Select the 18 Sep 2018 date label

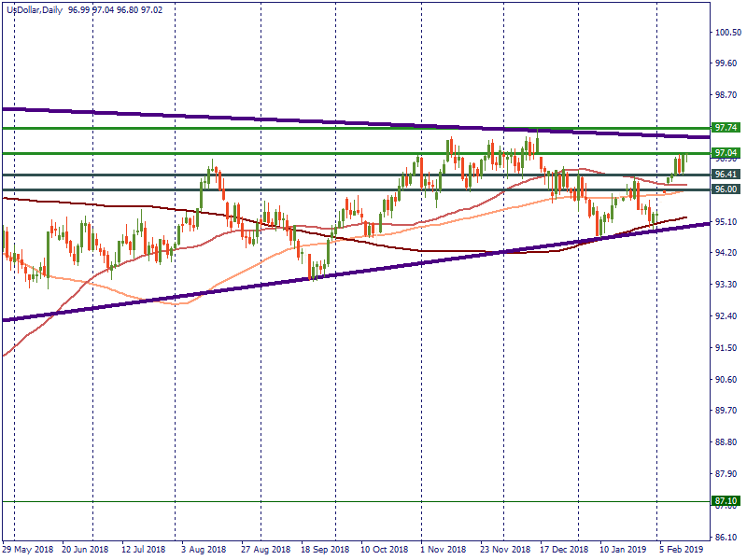tap(323, 551)
